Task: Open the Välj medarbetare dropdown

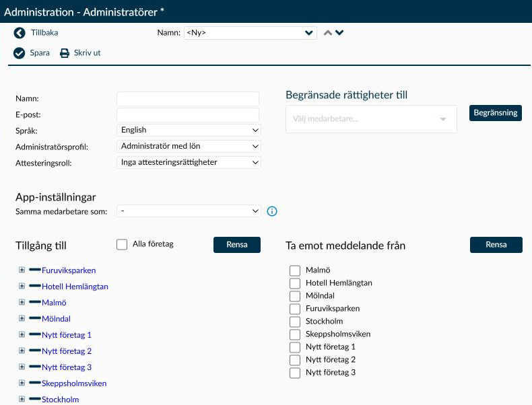Action: [371, 119]
